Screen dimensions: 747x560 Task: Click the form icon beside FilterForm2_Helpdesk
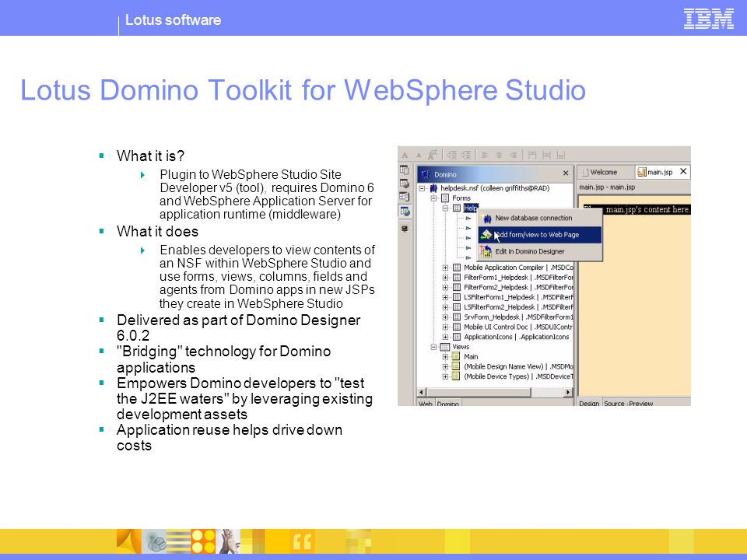click(x=457, y=288)
